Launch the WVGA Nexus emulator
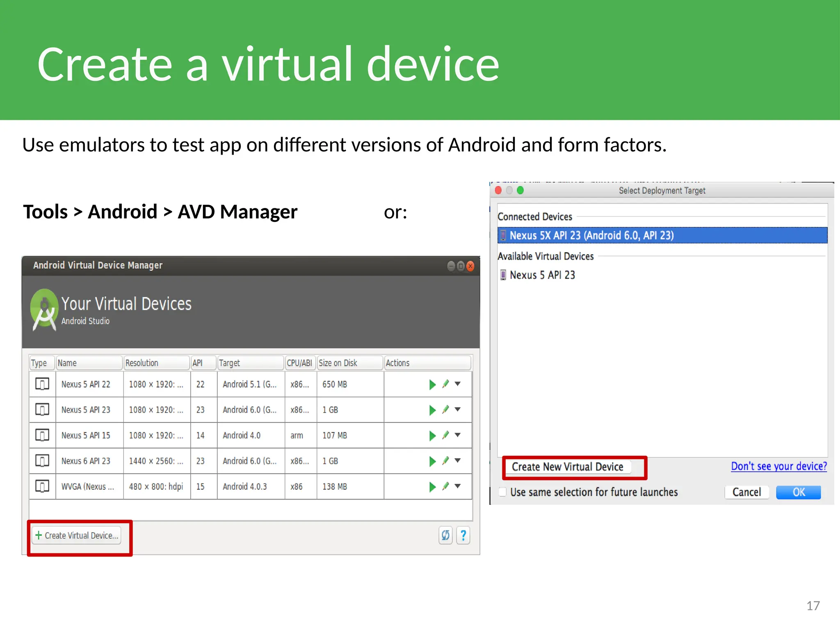The image size is (840, 630). pos(432,487)
